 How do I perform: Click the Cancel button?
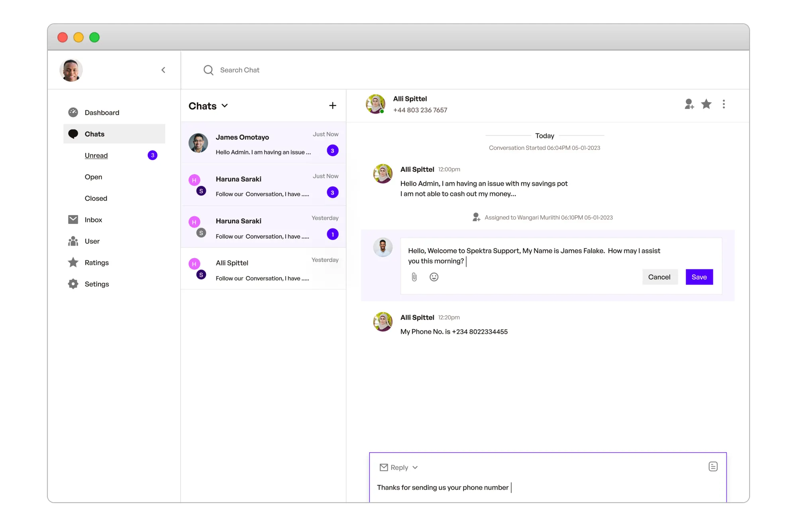coord(660,277)
